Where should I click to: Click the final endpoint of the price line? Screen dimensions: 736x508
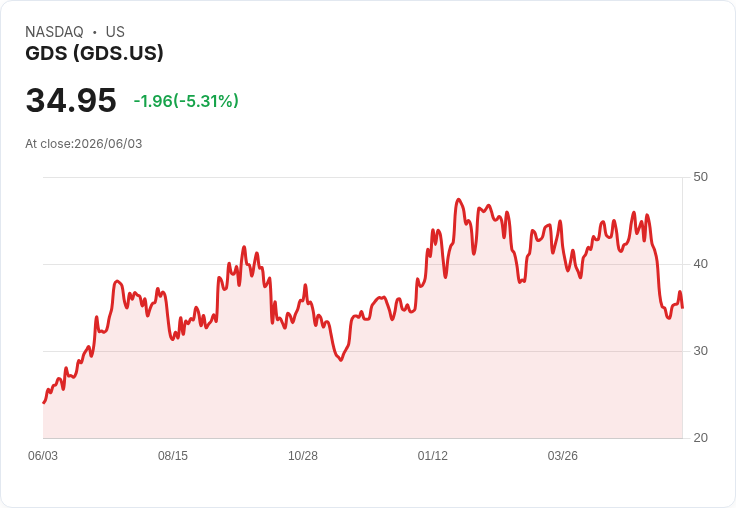tap(682, 308)
